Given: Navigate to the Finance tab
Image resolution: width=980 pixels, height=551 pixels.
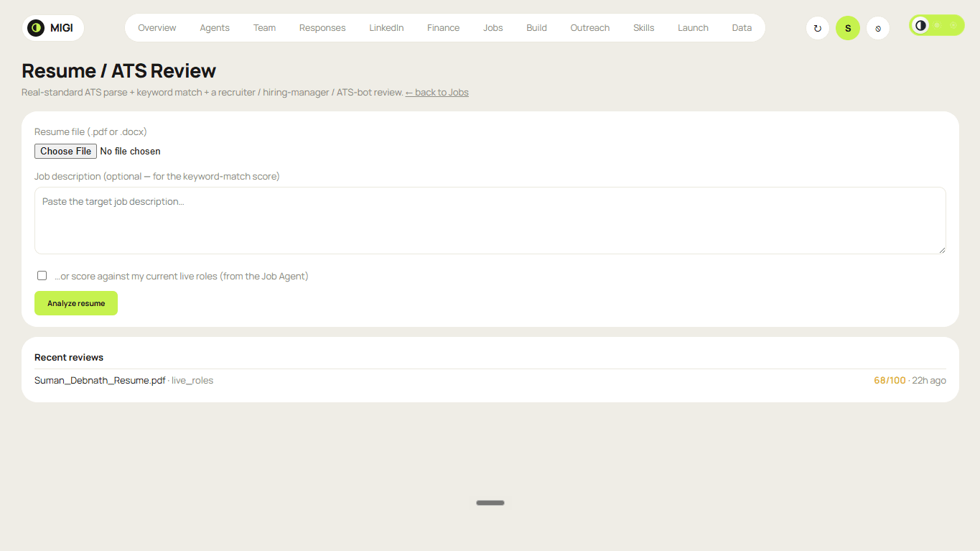Looking at the screenshot, I should 443,28.
